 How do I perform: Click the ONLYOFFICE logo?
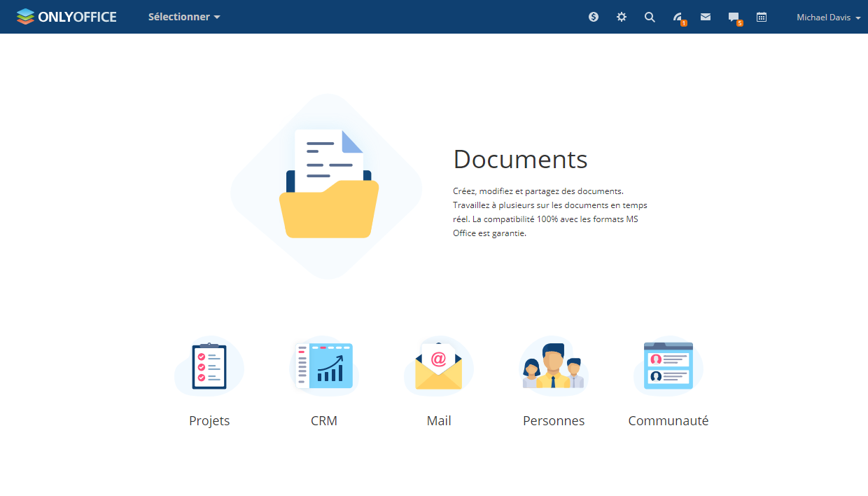[x=66, y=17]
